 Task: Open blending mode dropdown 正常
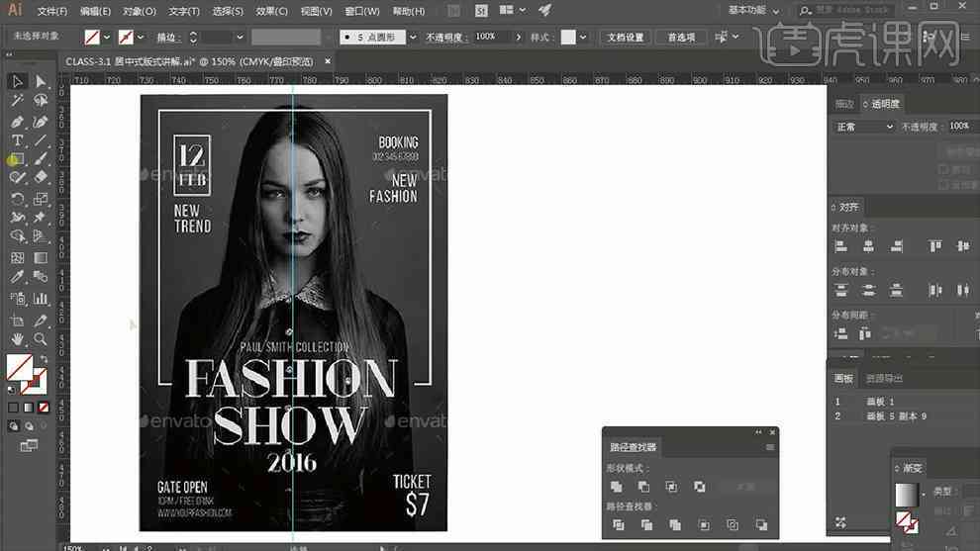(865, 127)
